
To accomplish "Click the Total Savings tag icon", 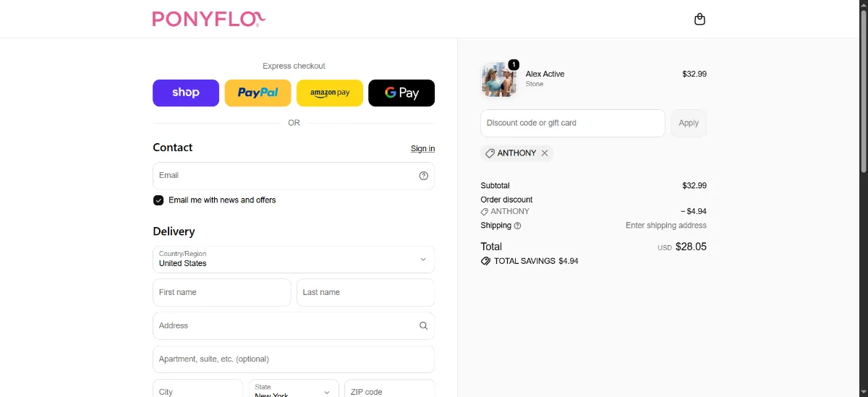I will point(485,261).
